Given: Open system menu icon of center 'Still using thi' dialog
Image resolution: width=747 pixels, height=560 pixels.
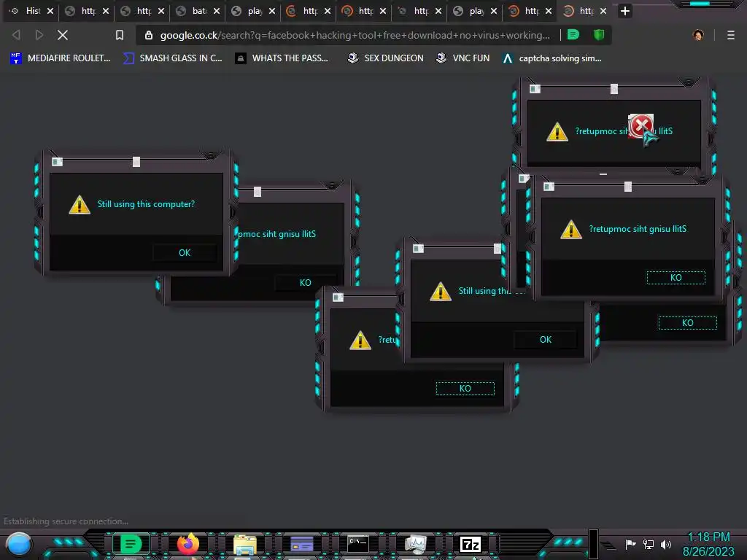Looking at the screenshot, I should coord(418,249).
